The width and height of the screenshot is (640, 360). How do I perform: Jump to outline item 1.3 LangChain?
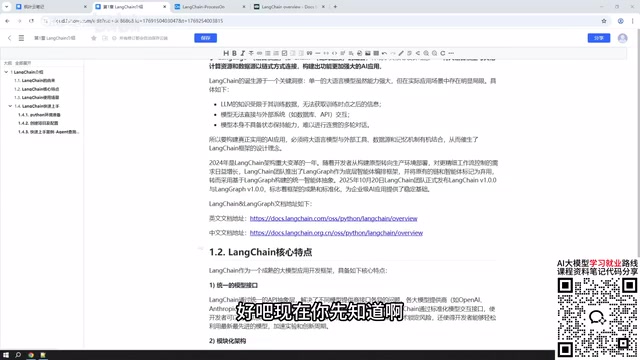36,98
